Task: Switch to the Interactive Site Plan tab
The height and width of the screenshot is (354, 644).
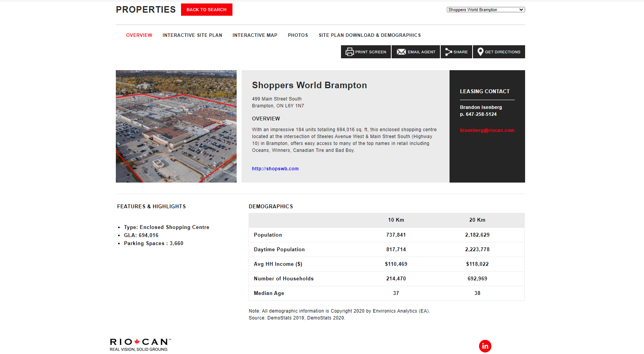Action: click(x=192, y=35)
